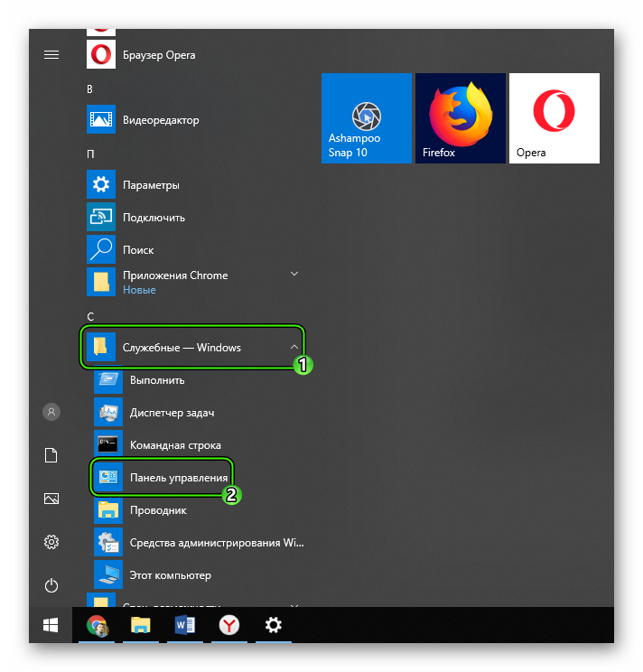The height and width of the screenshot is (672, 643).
Task: Click the Параметры app entry
Action: click(151, 185)
